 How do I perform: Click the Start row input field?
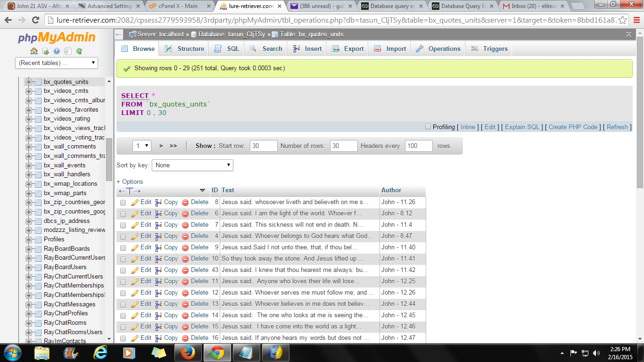pos(264,146)
